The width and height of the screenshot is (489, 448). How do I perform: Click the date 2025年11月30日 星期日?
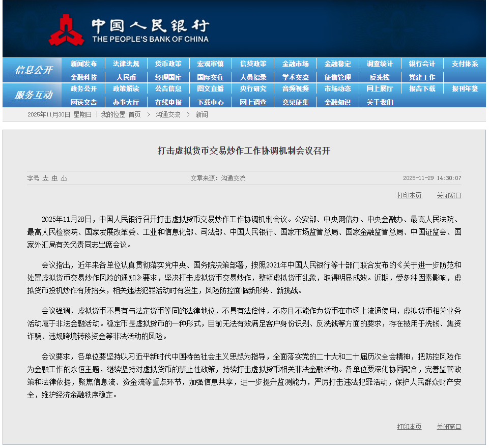tap(60, 115)
